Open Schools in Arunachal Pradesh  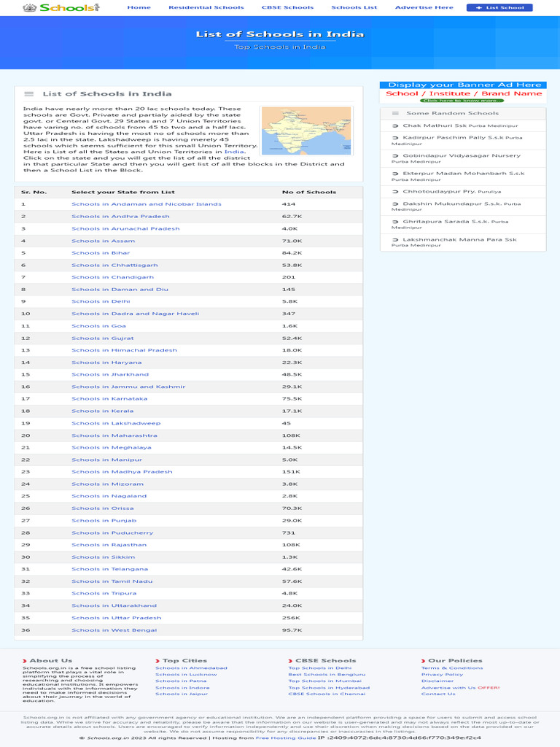(125, 228)
